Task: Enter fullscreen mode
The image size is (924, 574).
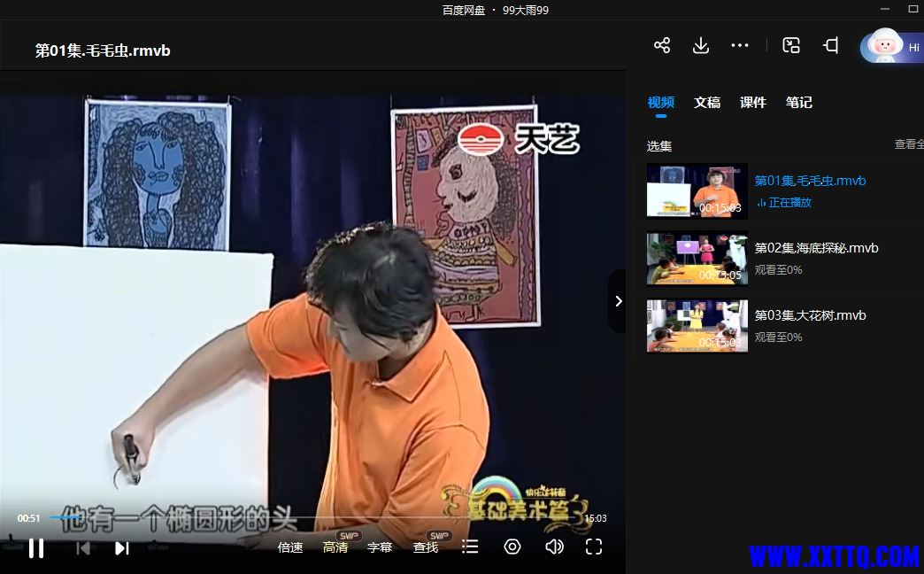Action: [x=594, y=547]
